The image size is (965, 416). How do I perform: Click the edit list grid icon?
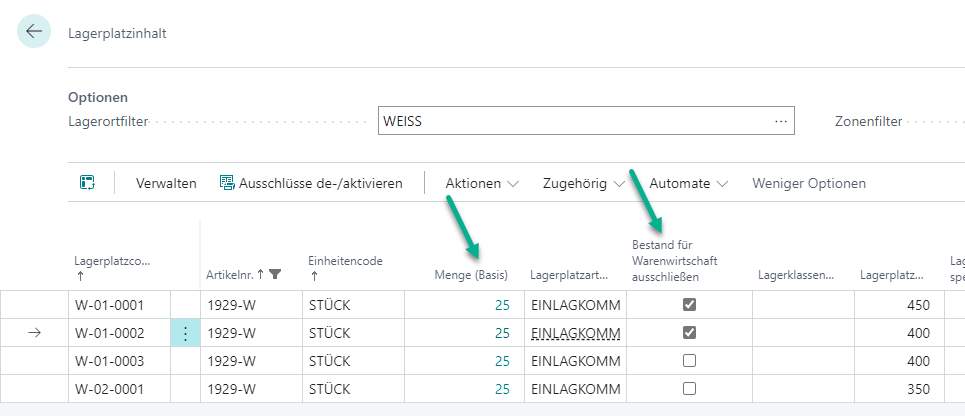pos(87,183)
